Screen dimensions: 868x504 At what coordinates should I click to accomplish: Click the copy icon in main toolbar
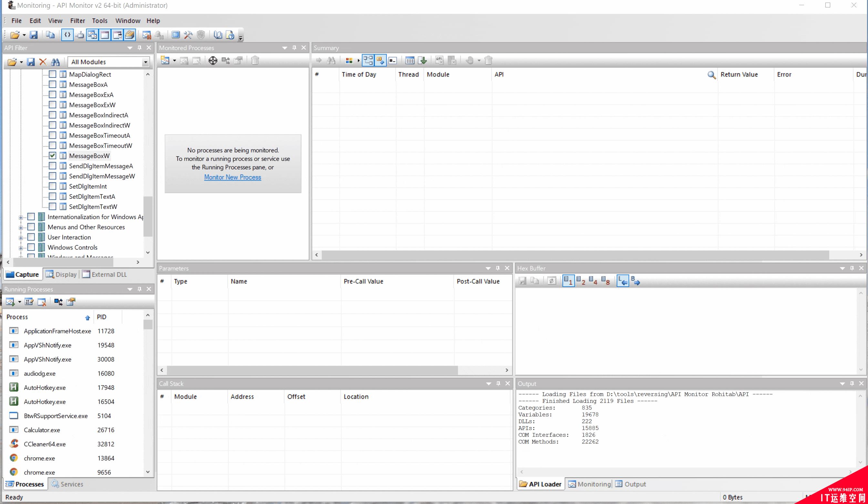click(x=50, y=35)
